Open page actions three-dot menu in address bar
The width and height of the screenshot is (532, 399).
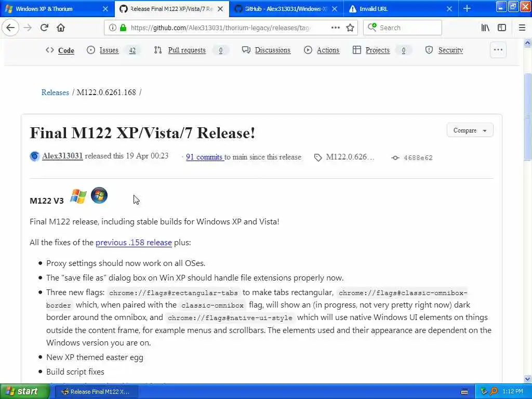pos(336,28)
